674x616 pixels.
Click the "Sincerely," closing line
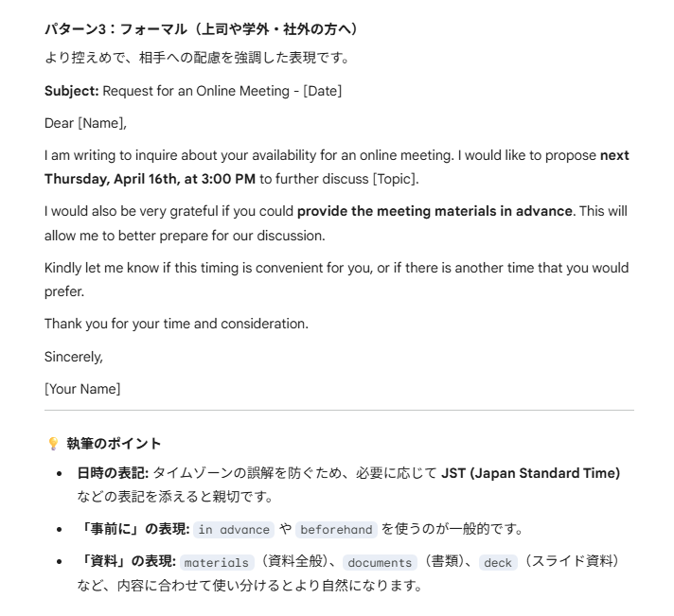[74, 357]
